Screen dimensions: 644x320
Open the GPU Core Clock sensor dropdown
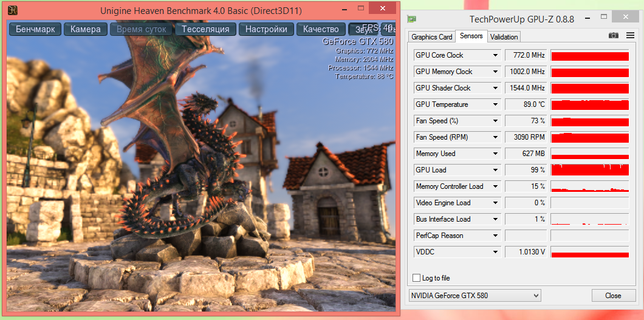point(495,55)
